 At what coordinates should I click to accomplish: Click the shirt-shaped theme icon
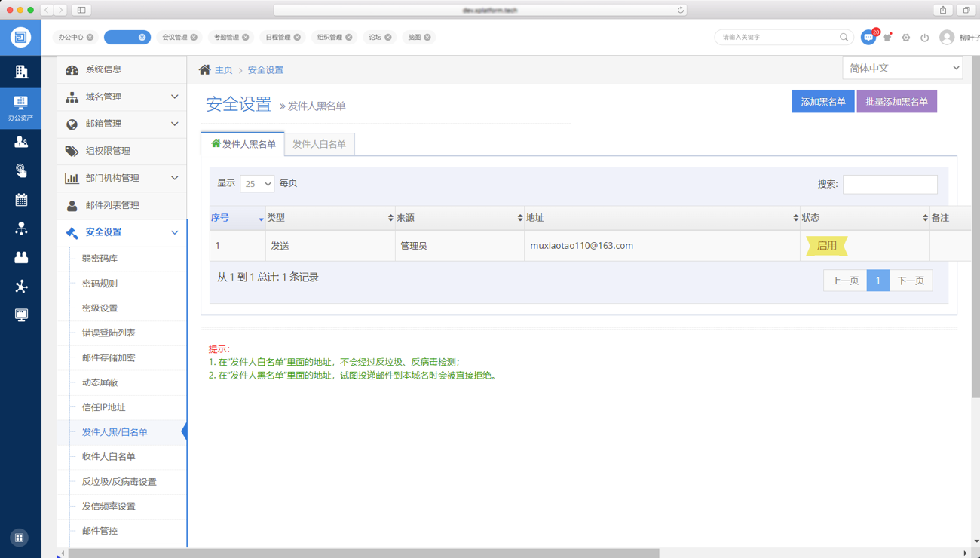click(x=887, y=38)
